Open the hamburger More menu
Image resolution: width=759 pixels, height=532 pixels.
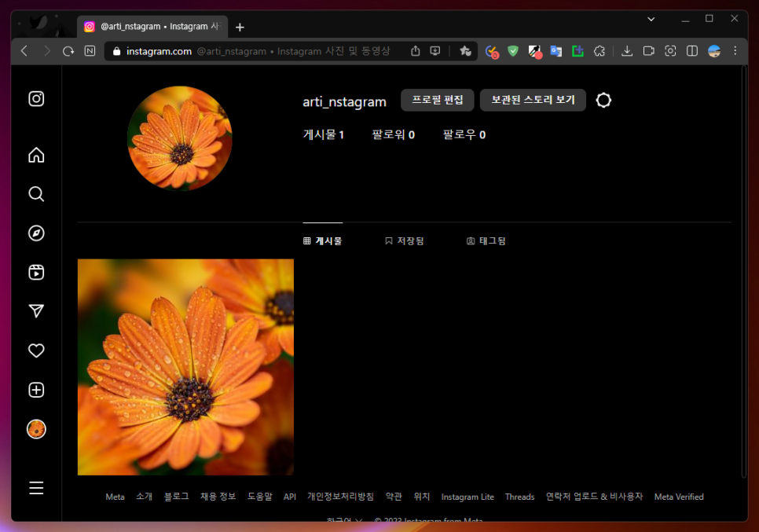coord(36,488)
